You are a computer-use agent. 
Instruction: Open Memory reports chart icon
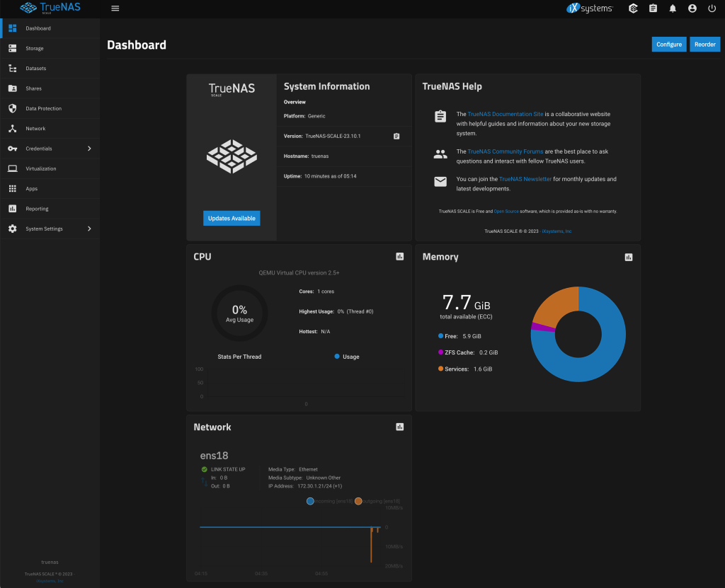(x=629, y=257)
